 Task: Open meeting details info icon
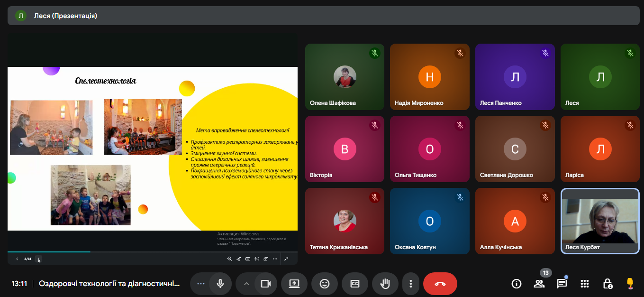(517, 284)
